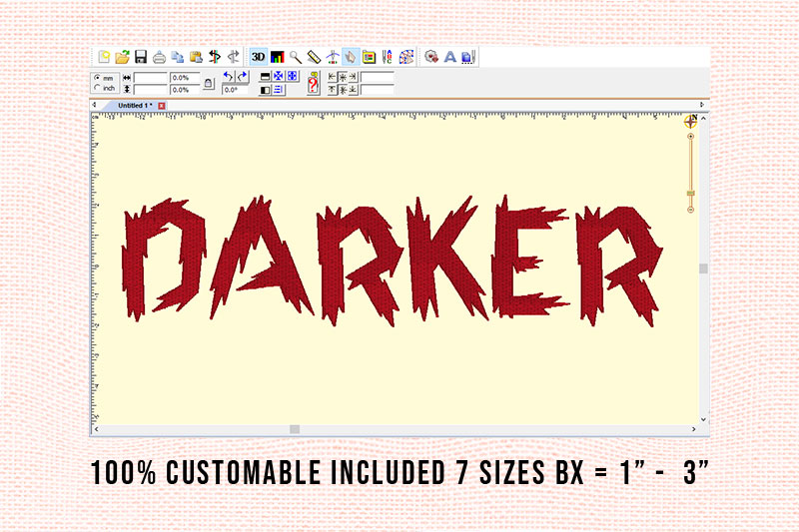
Task: Align selection to bottom edge
Action: [353, 90]
